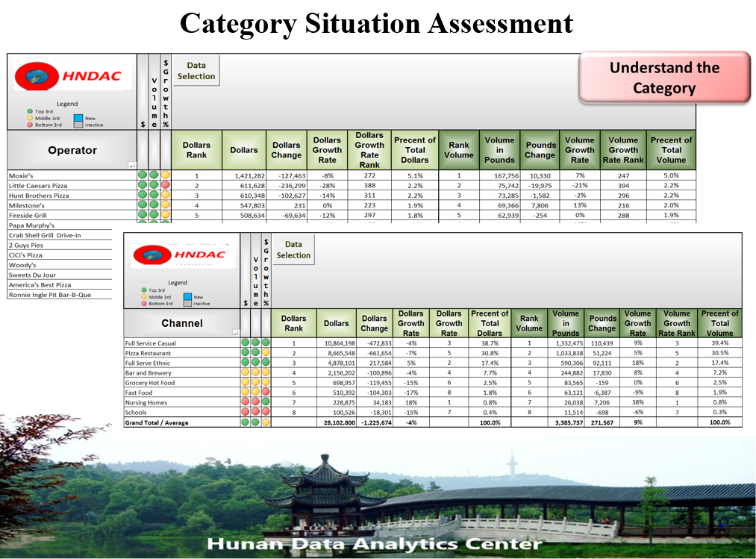
Task: Select Papa Murphy's in the operator list
Action: [31, 225]
